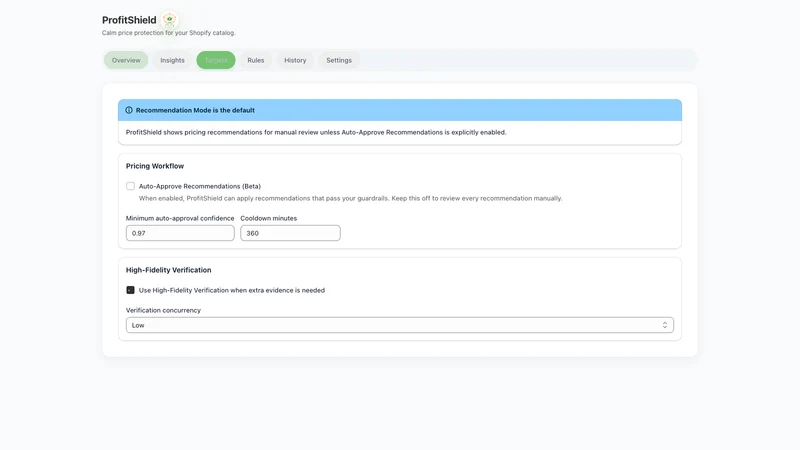Screen dimensions: 800x450
Task: Uncheck Use High-Fidelity Verification checkbox
Action: 131,290
